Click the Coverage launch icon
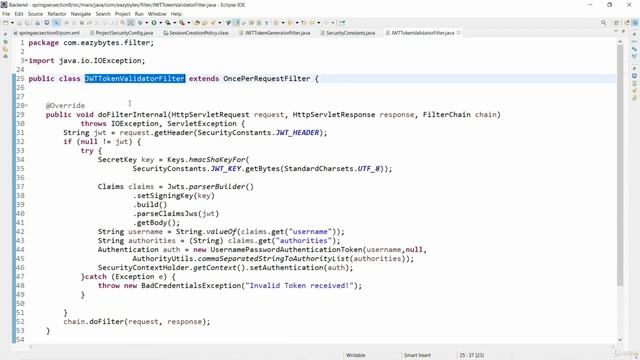The height and width of the screenshot is (360, 640). pyautogui.click(x=167, y=23)
